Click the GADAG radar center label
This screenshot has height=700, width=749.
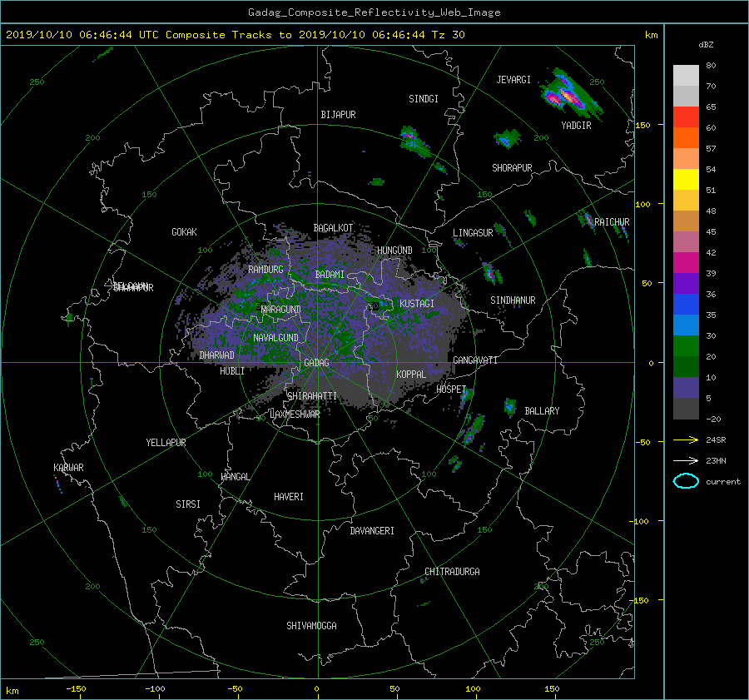point(316,363)
